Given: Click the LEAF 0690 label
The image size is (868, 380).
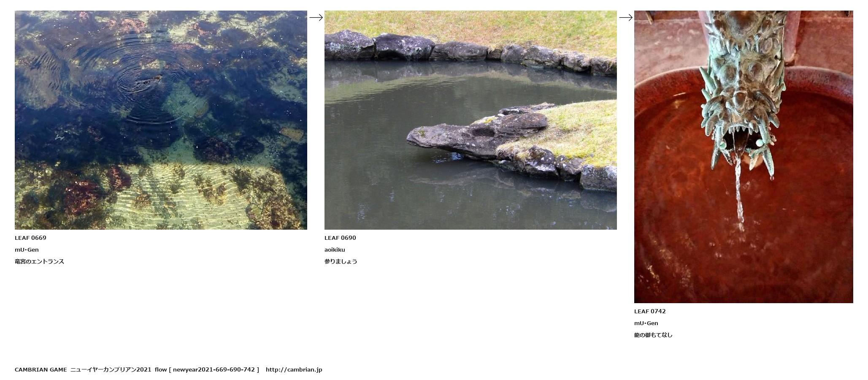Looking at the screenshot, I should pos(340,238).
